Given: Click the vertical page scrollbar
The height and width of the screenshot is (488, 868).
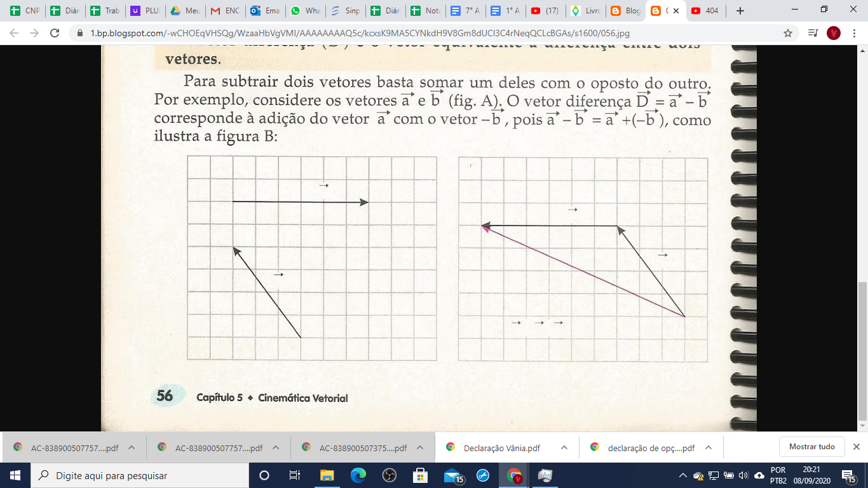Looking at the screenshot, I should point(862,350).
